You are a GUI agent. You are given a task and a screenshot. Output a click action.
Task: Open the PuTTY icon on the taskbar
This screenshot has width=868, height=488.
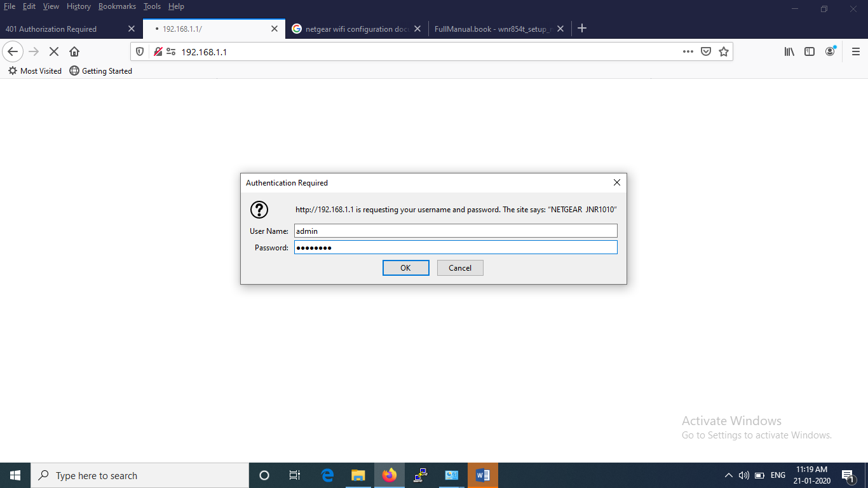point(421,475)
